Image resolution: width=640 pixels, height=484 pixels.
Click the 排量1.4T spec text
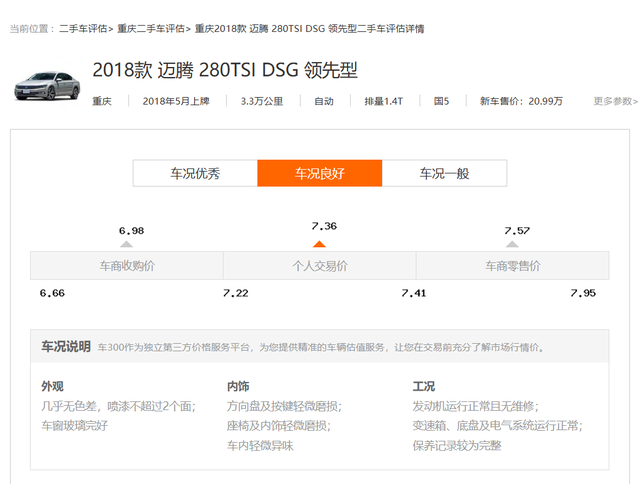tap(384, 101)
